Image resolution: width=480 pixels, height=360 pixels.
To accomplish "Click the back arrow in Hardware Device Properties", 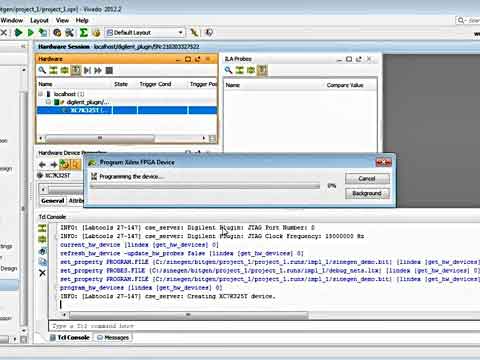I will (x=42, y=164).
